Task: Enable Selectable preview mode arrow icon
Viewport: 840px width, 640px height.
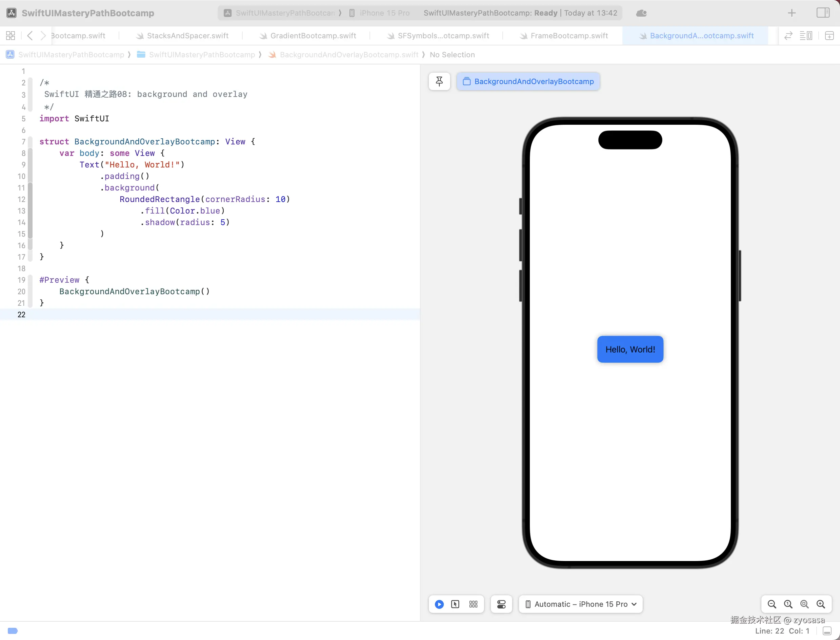Action: (455, 604)
